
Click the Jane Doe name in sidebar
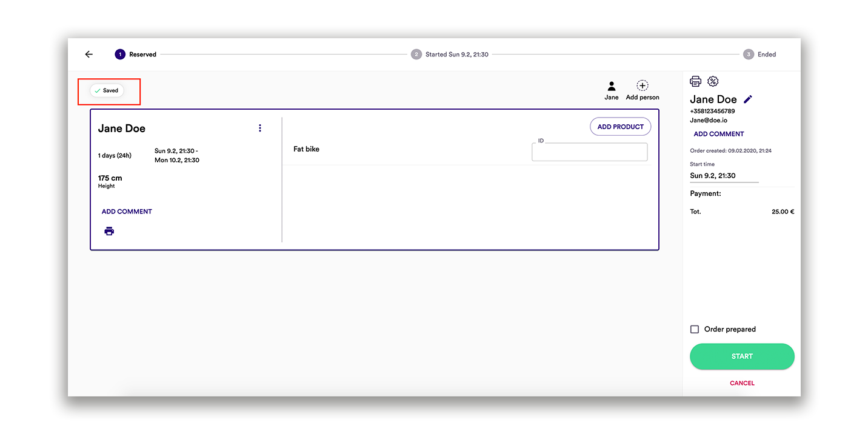[x=713, y=99]
